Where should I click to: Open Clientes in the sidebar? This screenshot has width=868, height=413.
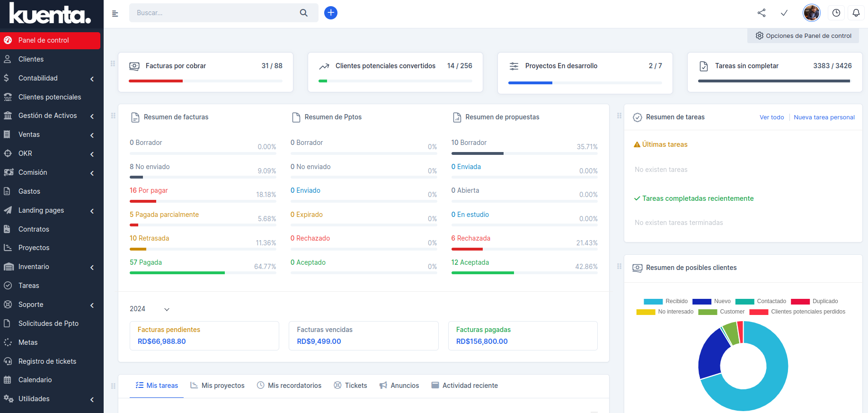pyautogui.click(x=31, y=59)
